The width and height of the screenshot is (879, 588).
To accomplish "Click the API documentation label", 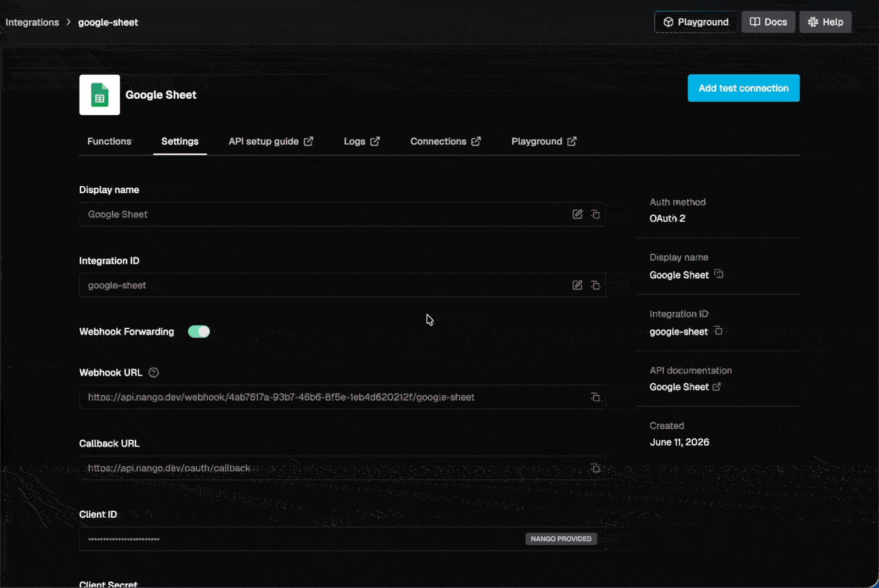I will [x=691, y=371].
